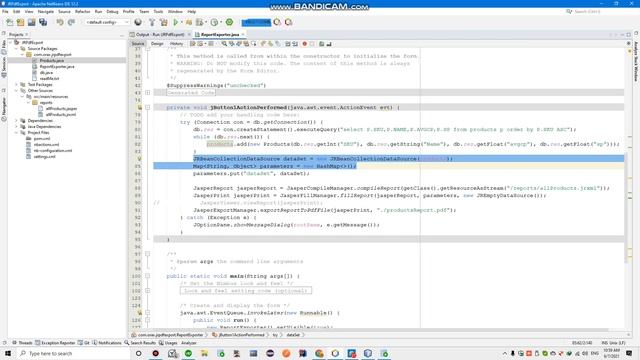Select nbactions.xml in Project Files
Screen dimensions: 640x360
pyautogui.click(x=46, y=144)
